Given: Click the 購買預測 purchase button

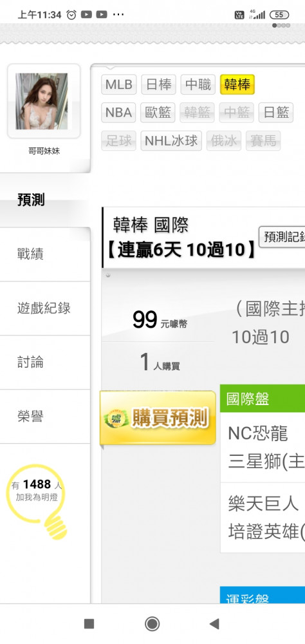Looking at the screenshot, I should [158, 418].
